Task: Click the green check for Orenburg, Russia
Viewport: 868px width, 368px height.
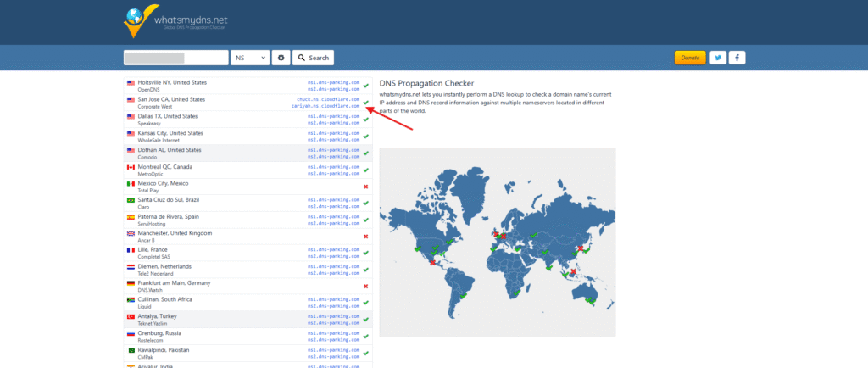Action: click(x=365, y=337)
